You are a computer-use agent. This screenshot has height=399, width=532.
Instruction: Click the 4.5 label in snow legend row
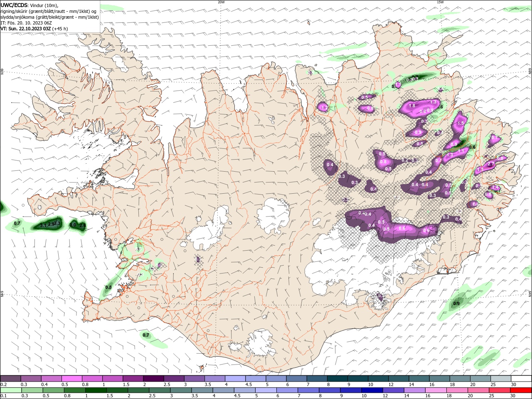coord(249,384)
